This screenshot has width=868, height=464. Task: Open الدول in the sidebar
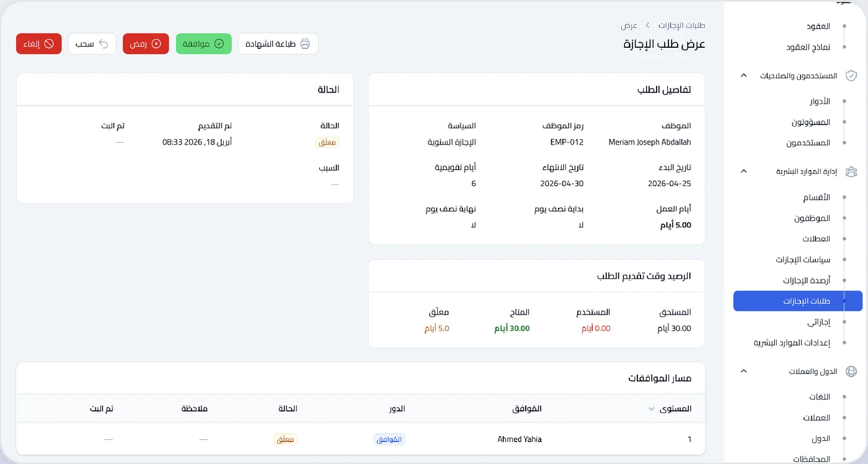821,439
